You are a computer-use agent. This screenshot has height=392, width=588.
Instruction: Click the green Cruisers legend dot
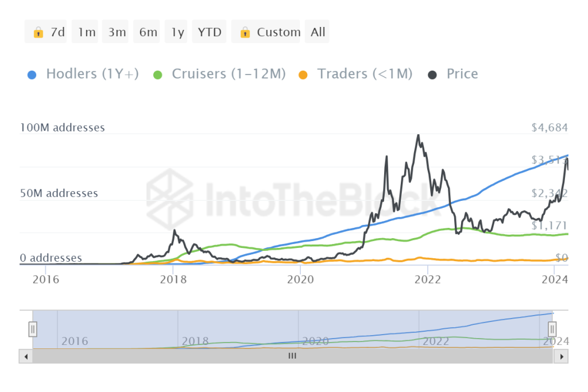coord(158,74)
